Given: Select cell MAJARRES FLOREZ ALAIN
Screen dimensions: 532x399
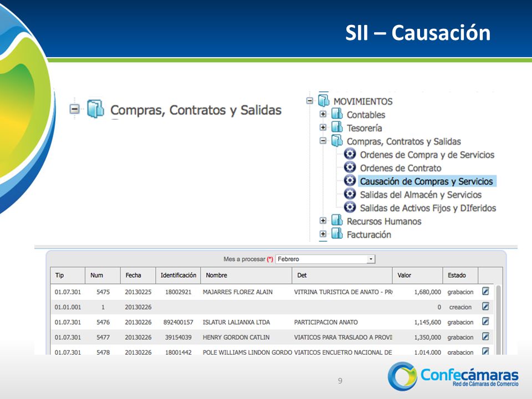Looking at the screenshot, I should coord(238,292).
